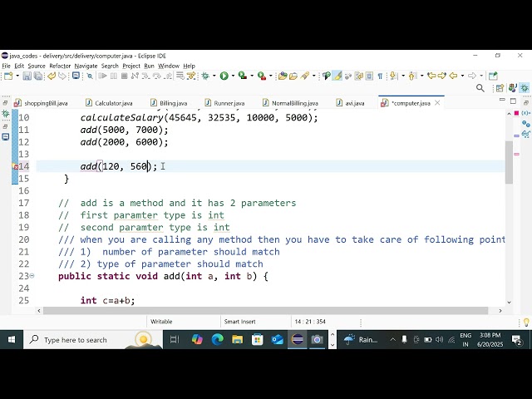This screenshot has height=399, width=532.
Task: Click the Save All toolbar icon
Action: 37,76
